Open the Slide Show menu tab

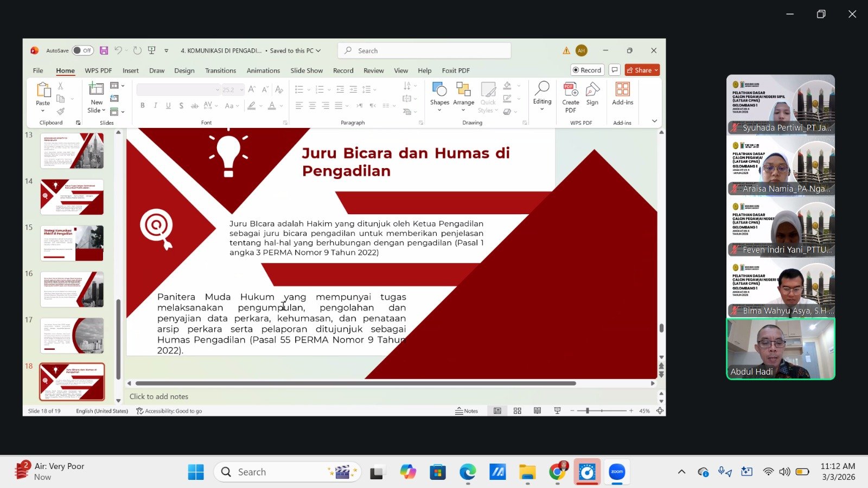[307, 70]
